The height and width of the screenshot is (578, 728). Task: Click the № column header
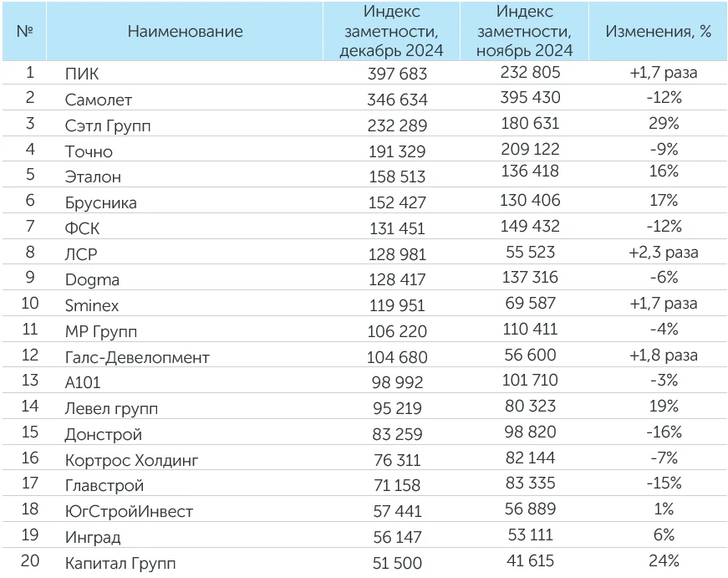[24, 32]
